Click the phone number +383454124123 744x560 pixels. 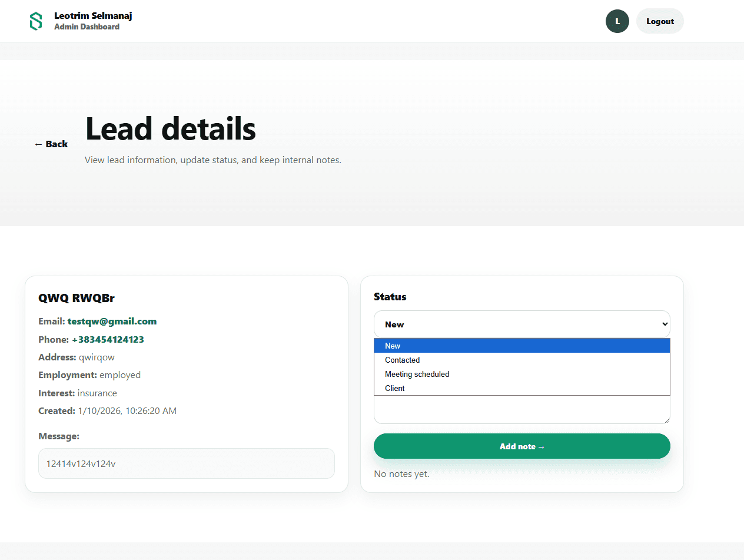click(108, 339)
